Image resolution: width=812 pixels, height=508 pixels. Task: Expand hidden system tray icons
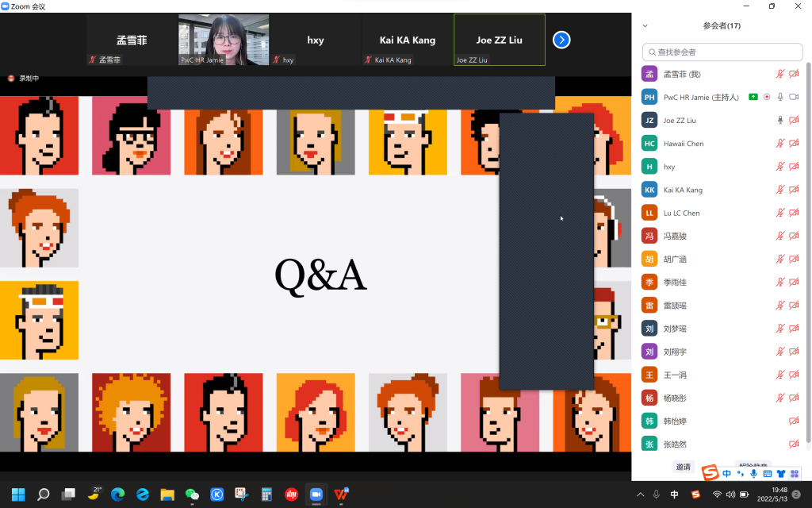(641, 495)
